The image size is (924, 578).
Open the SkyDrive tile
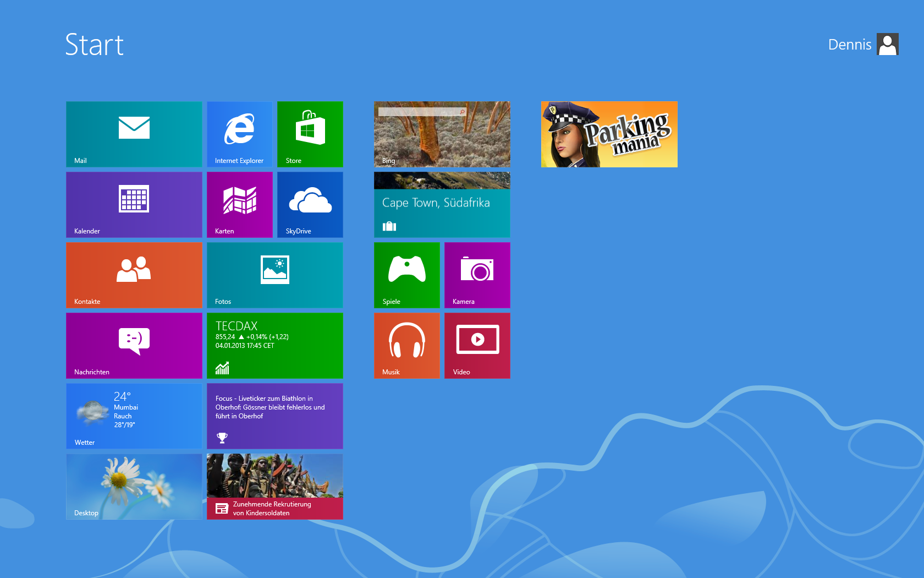310,205
